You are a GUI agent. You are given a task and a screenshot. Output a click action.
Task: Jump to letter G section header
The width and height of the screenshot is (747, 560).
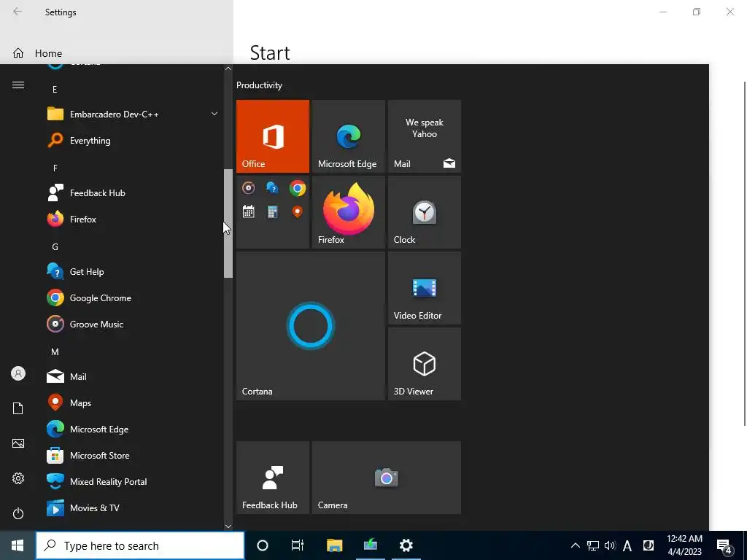(x=55, y=246)
